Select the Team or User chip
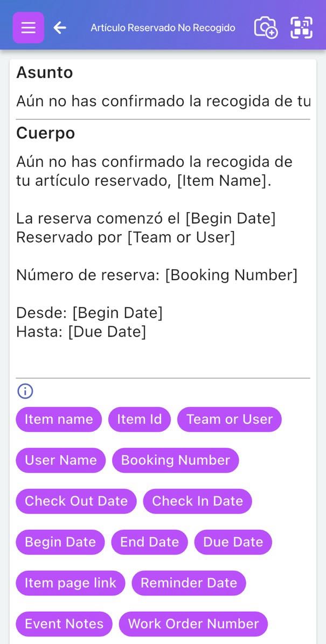The width and height of the screenshot is (326, 644). coord(230,419)
